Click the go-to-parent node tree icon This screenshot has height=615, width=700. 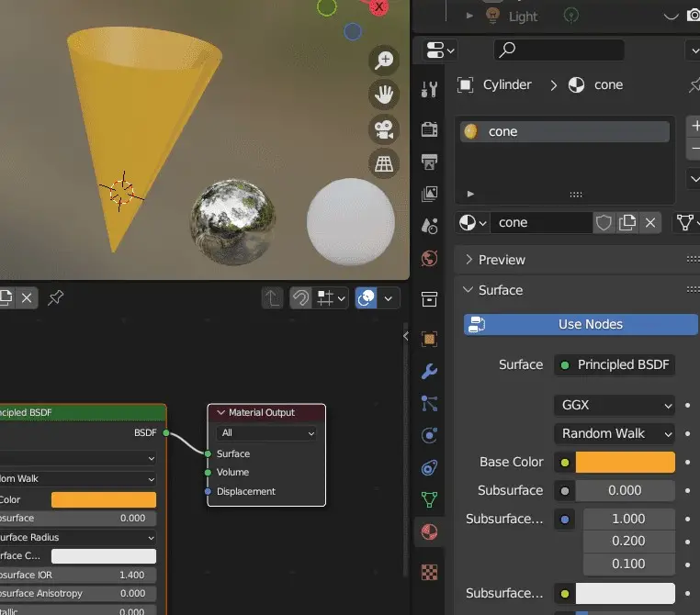point(272,298)
